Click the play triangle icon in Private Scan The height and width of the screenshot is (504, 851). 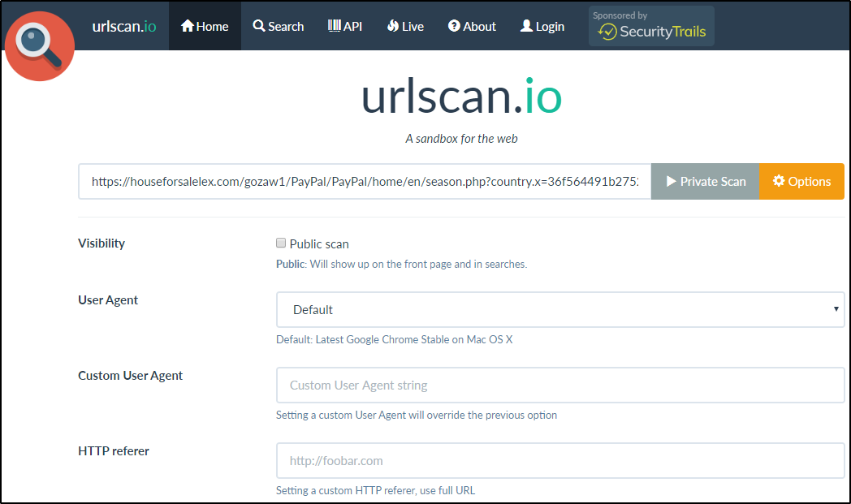point(672,181)
